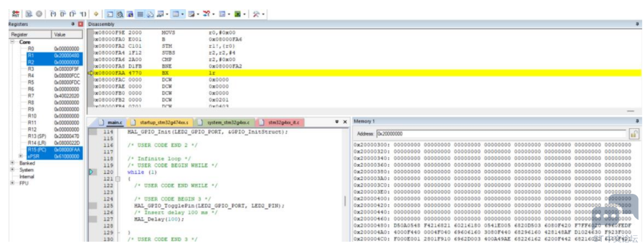644x249 pixels.
Task: Select the R13 (SP) register row
Action: click(54, 135)
